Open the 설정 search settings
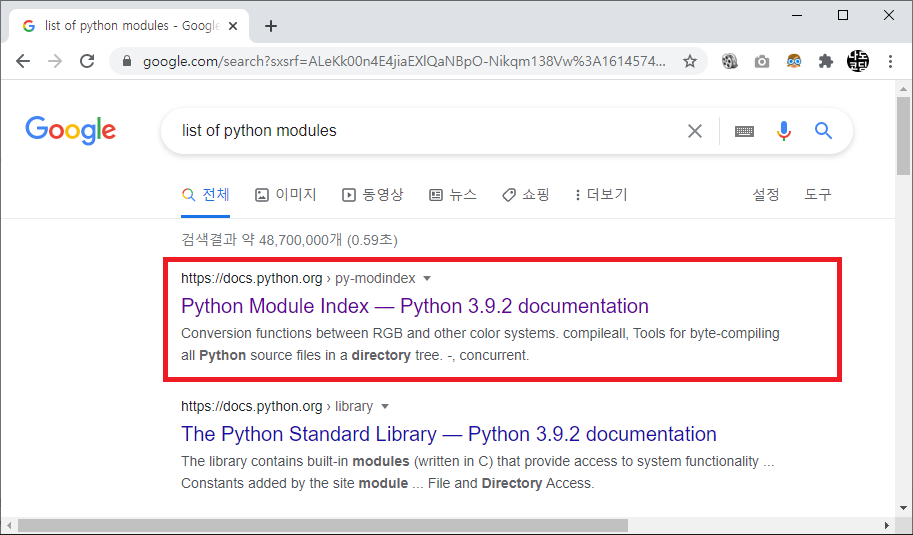The width and height of the screenshot is (913, 535). tap(766, 194)
